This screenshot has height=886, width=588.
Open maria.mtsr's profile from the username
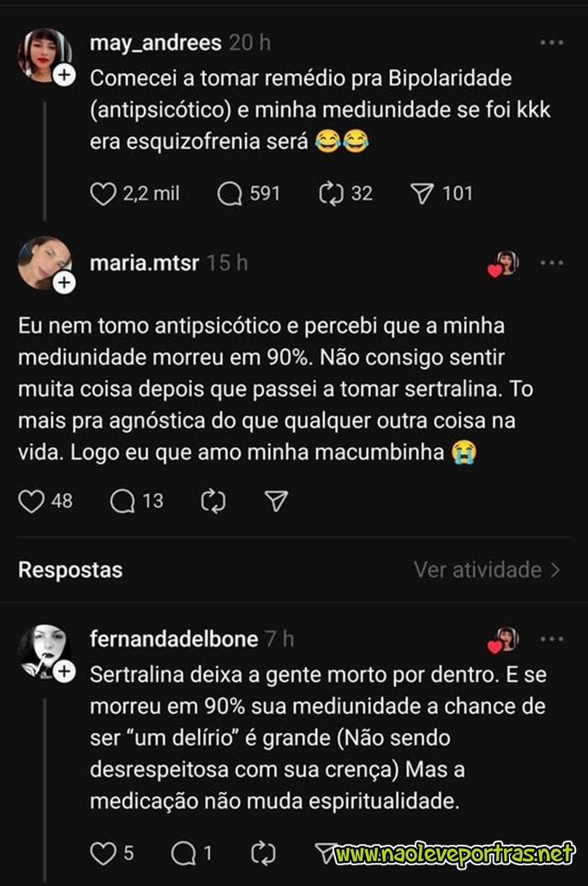[x=145, y=262]
